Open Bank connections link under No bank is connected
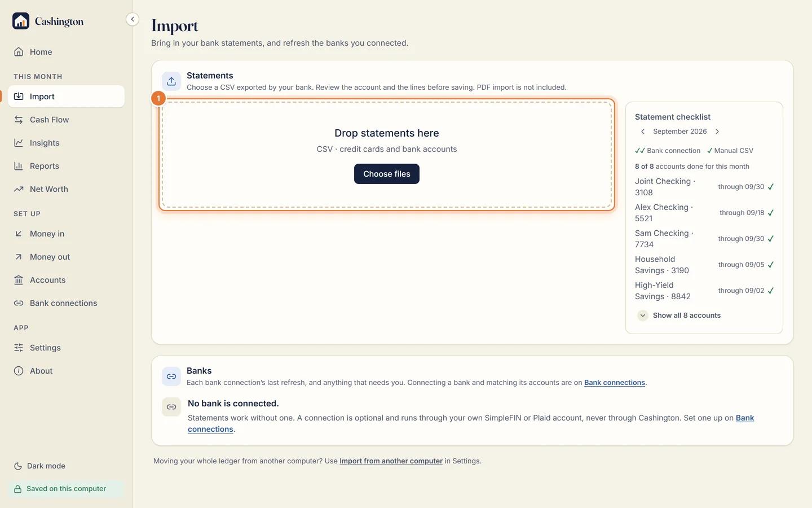 click(471, 423)
